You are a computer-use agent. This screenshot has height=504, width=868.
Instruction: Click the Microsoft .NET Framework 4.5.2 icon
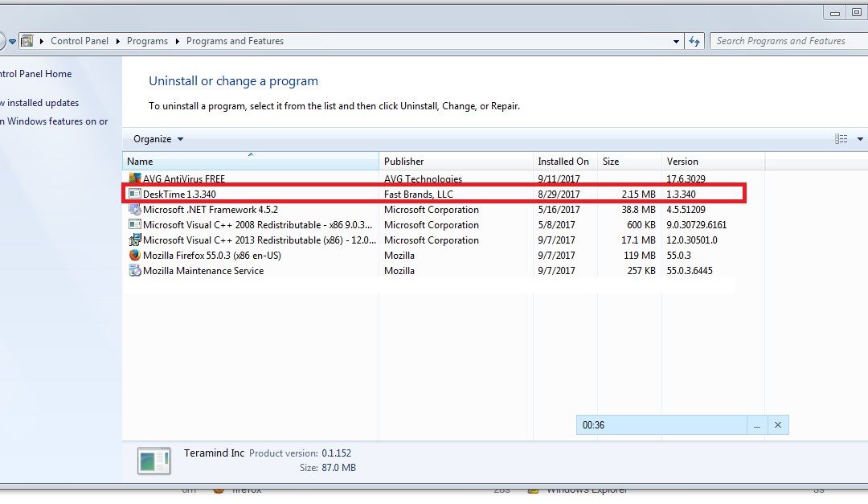point(134,209)
